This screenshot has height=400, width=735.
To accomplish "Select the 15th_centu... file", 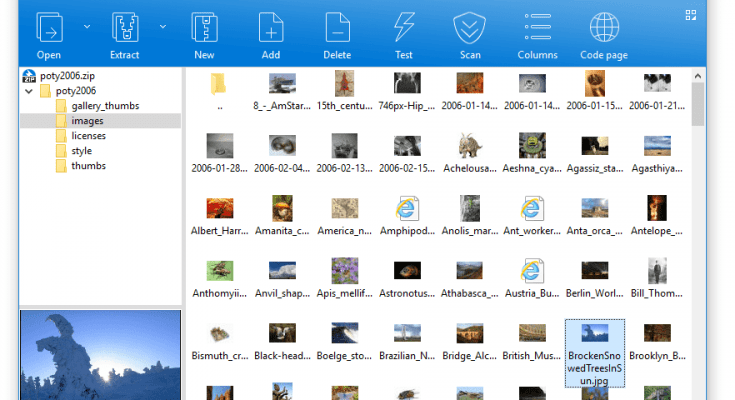I will tap(345, 91).
